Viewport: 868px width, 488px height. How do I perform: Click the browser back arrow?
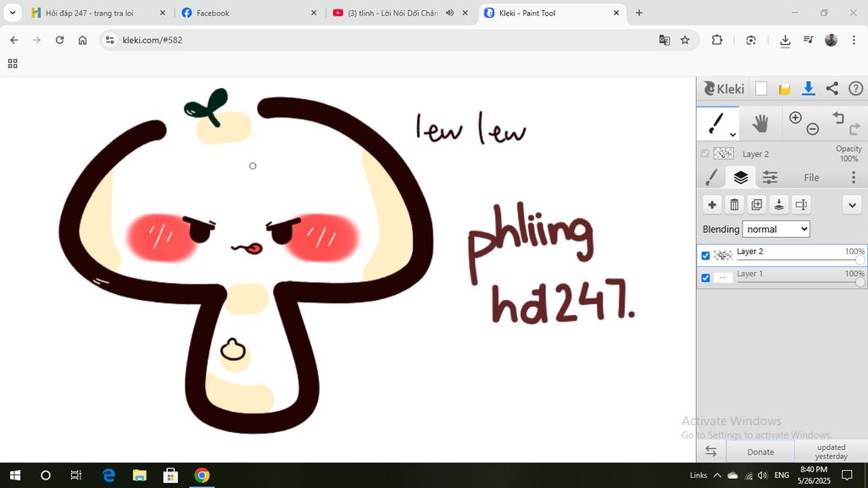click(14, 40)
